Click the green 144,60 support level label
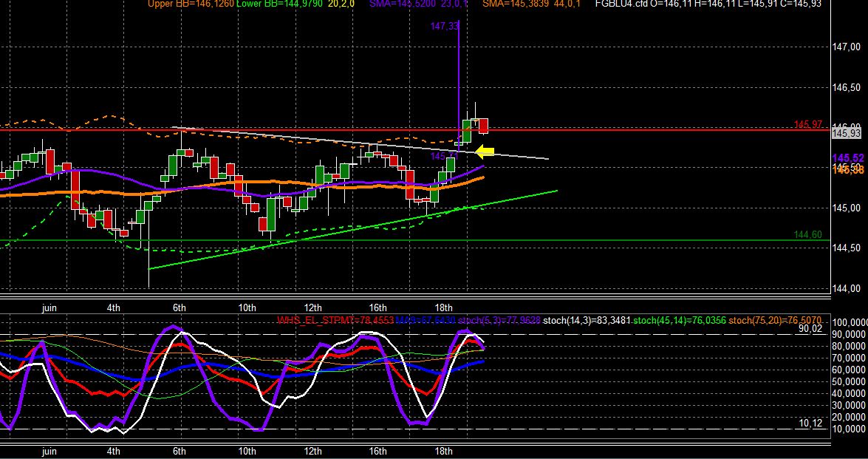868x459 pixels. pyautogui.click(x=807, y=235)
